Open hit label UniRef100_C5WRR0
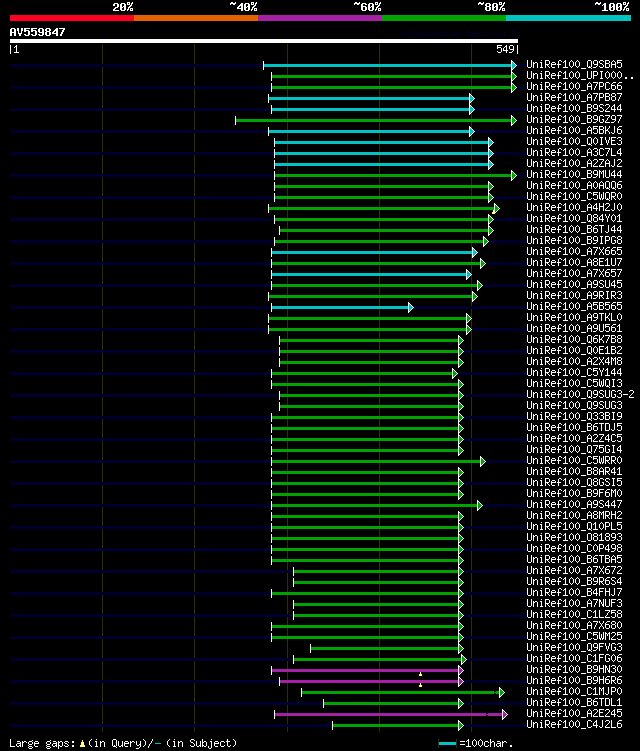 pyautogui.click(x=574, y=461)
